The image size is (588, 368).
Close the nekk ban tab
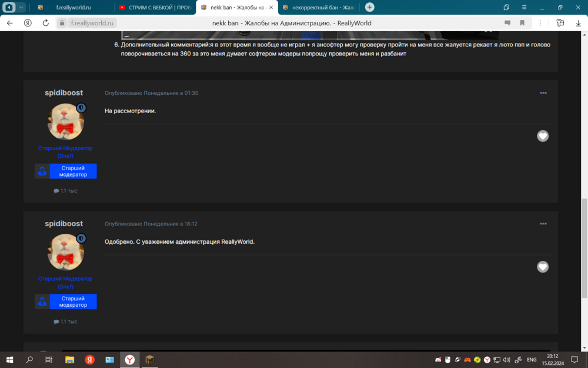[x=271, y=7]
